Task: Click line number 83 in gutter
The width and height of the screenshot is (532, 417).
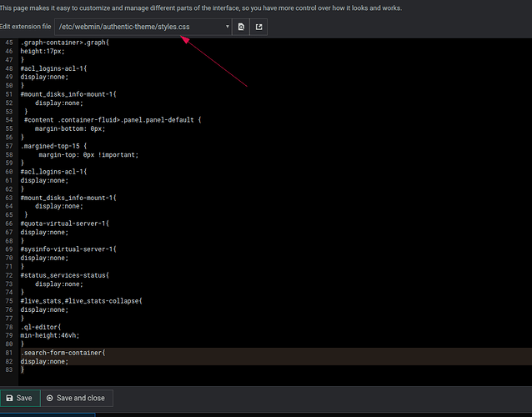Action: tap(8, 369)
